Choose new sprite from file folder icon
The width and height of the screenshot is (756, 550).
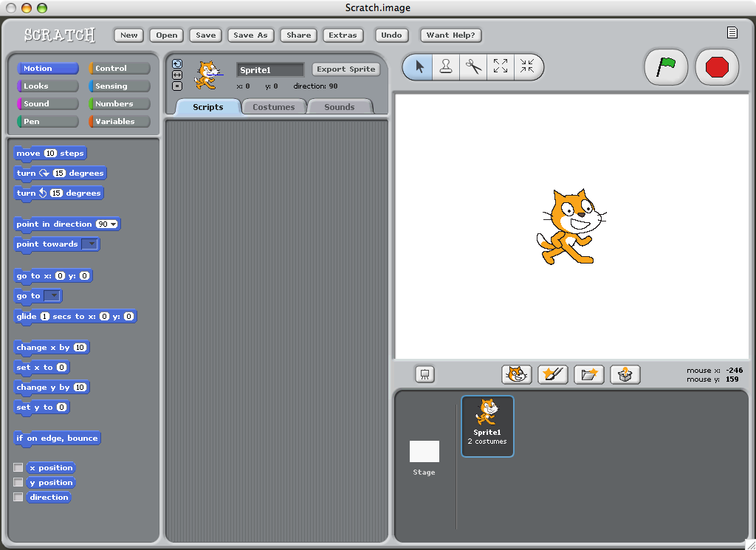tap(588, 374)
